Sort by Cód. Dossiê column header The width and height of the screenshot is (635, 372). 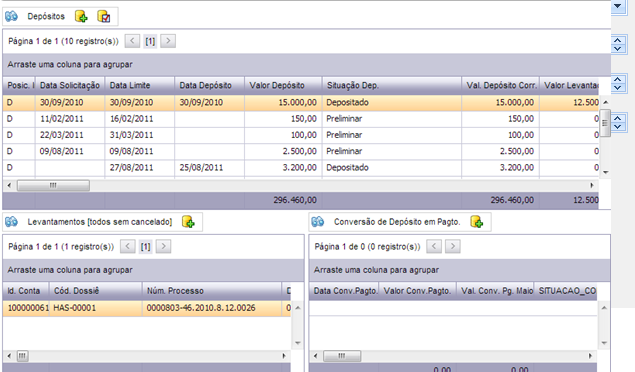coord(96,291)
